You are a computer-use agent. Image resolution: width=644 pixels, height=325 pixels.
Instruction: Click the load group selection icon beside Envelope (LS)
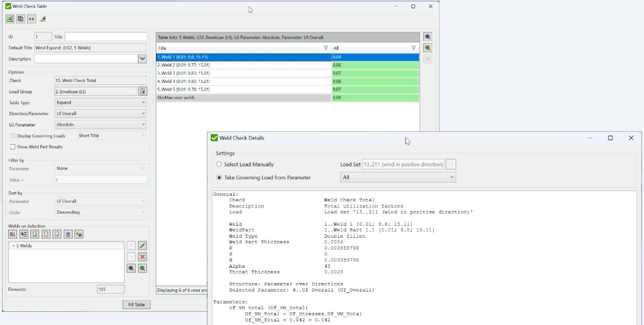click(x=143, y=91)
